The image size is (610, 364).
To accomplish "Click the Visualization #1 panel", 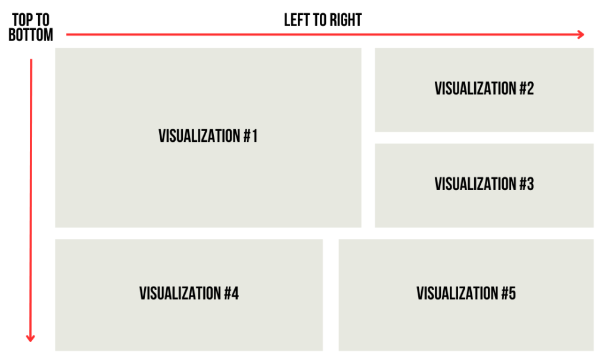I will [208, 138].
